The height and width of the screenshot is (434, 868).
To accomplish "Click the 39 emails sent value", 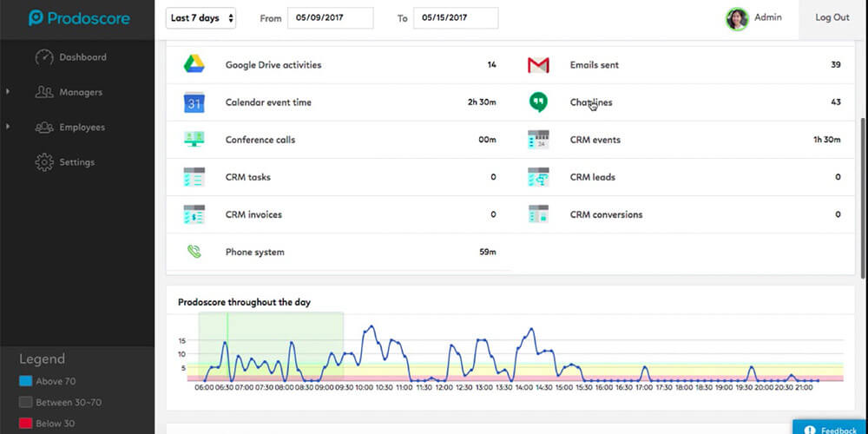I will point(835,65).
